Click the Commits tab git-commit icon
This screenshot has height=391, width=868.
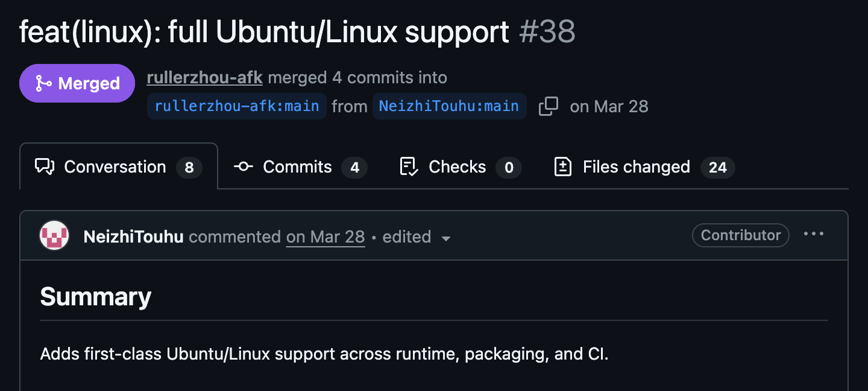click(x=244, y=167)
